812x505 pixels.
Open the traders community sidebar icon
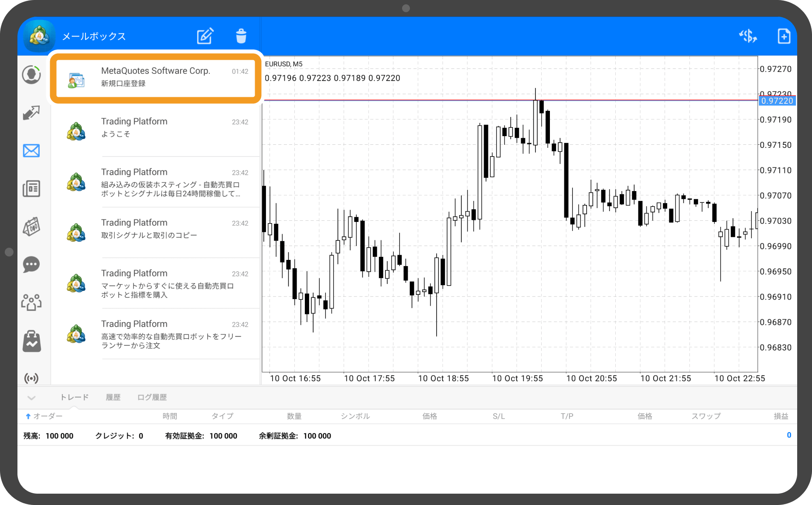pos(31,302)
